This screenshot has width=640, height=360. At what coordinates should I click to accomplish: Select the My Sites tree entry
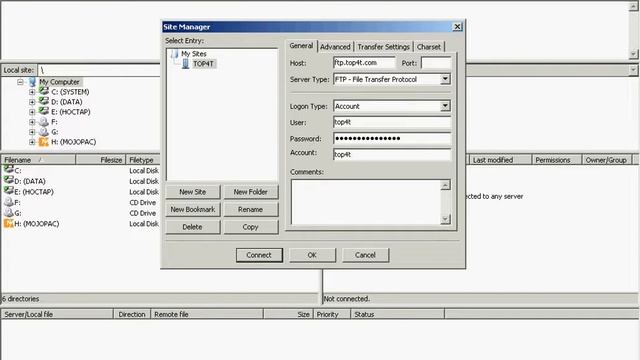pyautogui.click(x=194, y=54)
